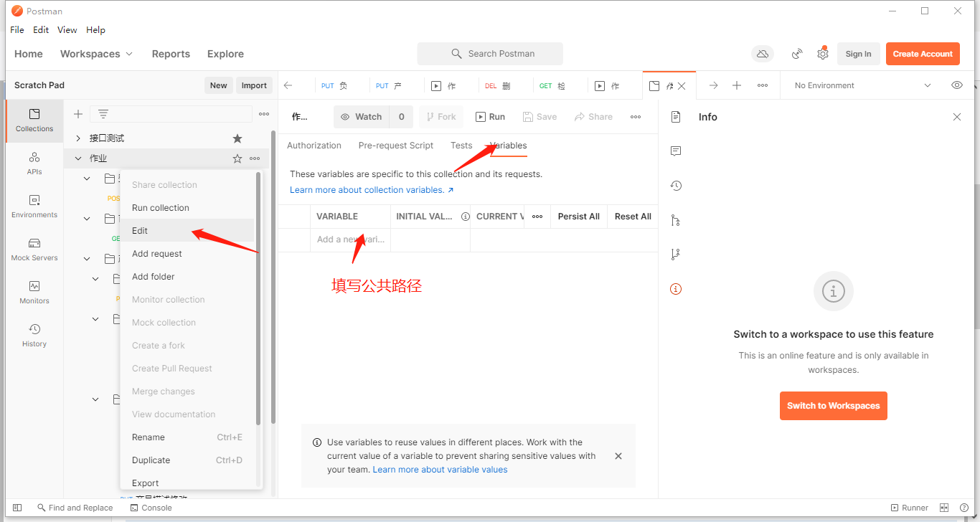Open the Mock Servers sidebar panel
Image resolution: width=980 pixels, height=522 pixels.
click(x=34, y=250)
